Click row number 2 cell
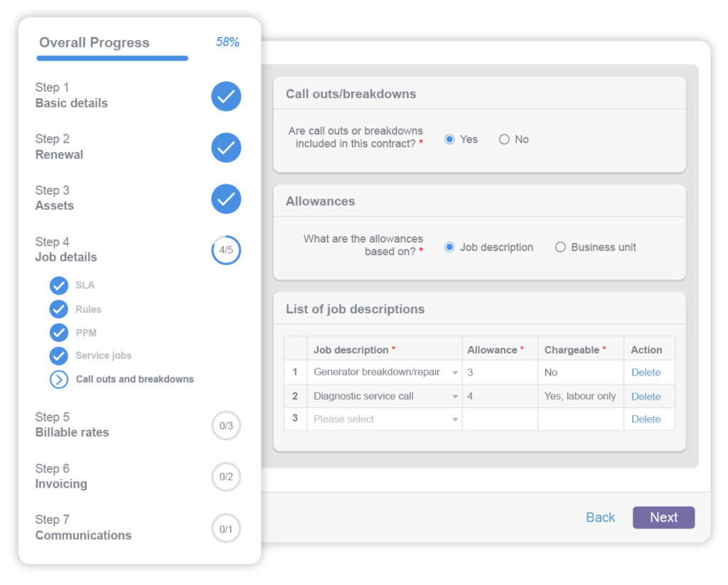Image resolution: width=728 pixels, height=585 pixels. [x=295, y=396]
